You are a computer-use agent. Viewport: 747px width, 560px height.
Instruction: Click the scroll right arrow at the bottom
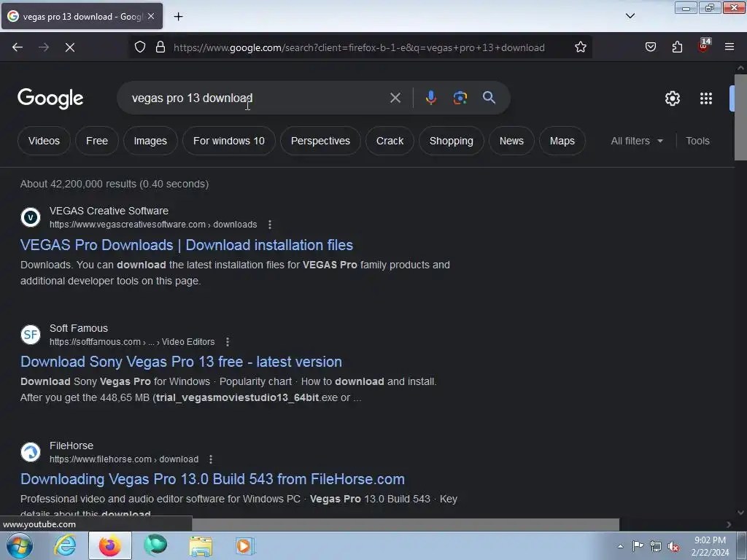729,524
